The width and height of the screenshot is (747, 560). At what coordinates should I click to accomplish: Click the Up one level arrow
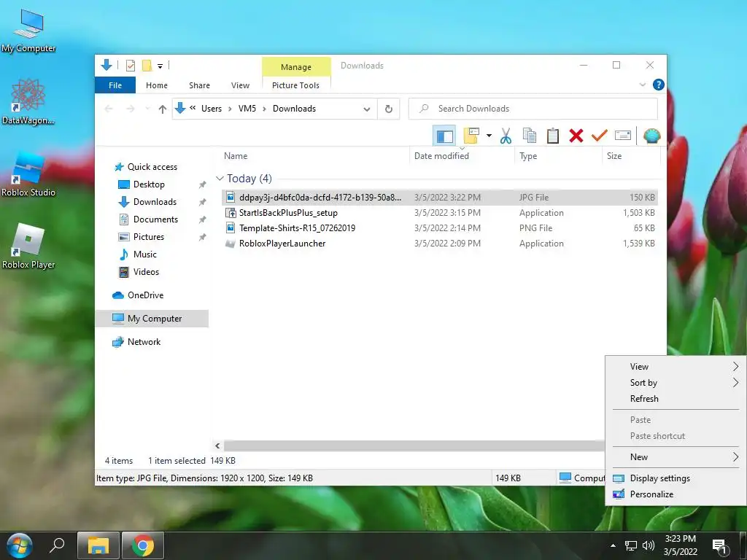click(x=163, y=109)
